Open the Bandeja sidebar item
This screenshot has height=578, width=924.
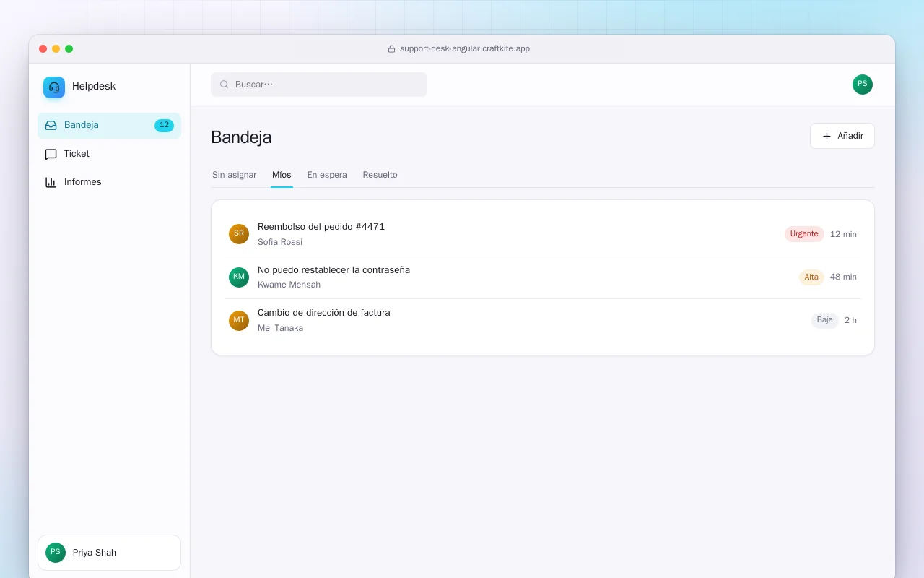[x=109, y=125]
